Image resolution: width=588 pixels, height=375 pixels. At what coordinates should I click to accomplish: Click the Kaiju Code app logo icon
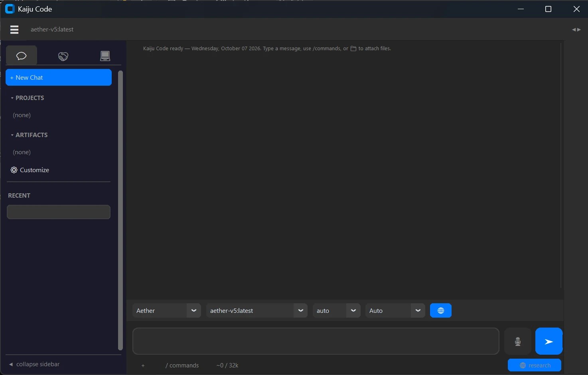point(10,9)
